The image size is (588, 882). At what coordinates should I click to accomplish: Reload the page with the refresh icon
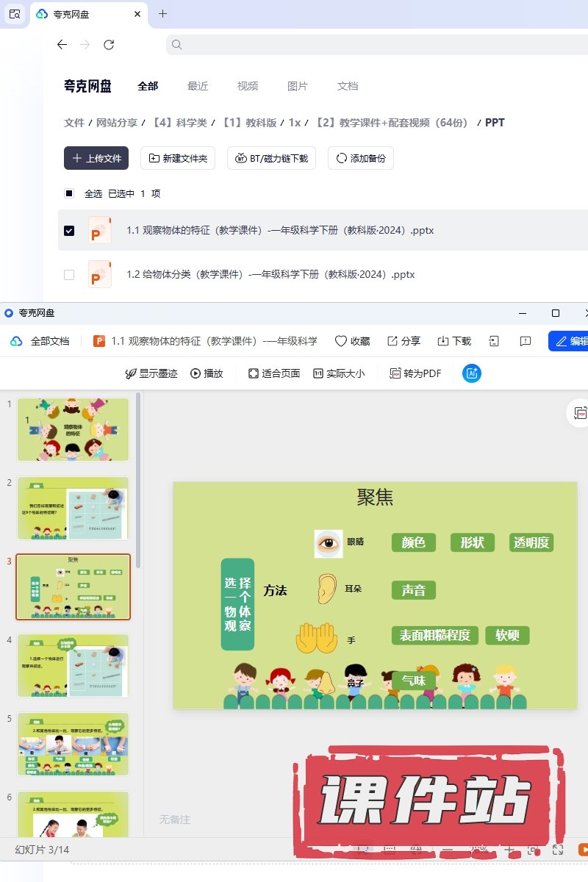(x=109, y=45)
